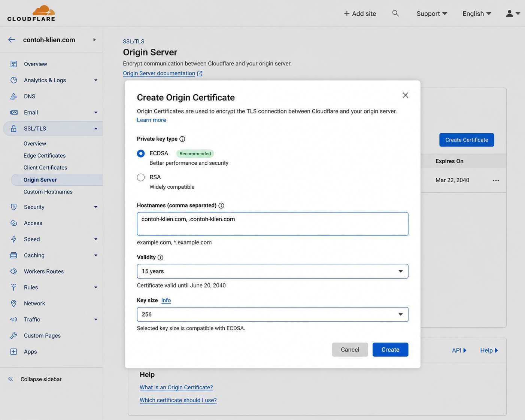Image resolution: width=525 pixels, height=420 pixels.
Task: Click the DNS sidebar icon
Action: point(13,96)
